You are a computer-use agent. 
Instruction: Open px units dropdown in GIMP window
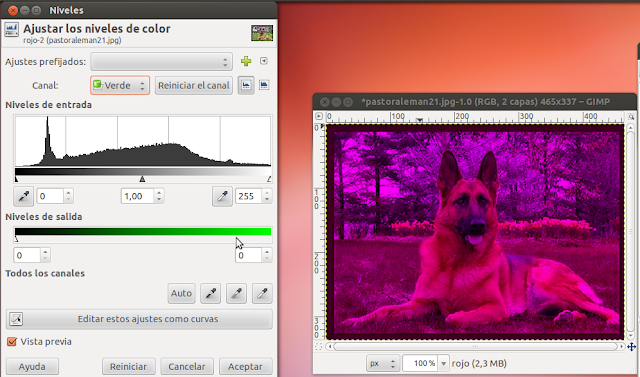click(x=383, y=363)
